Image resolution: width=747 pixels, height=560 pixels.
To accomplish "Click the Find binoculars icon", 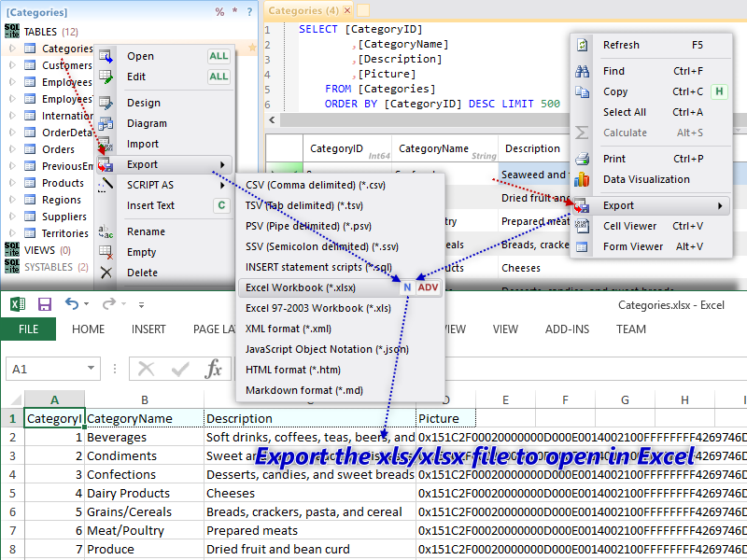I will 582,72.
